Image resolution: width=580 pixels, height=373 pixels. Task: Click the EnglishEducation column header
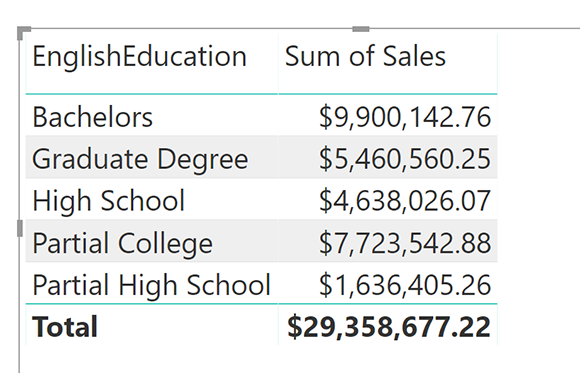[x=139, y=57]
